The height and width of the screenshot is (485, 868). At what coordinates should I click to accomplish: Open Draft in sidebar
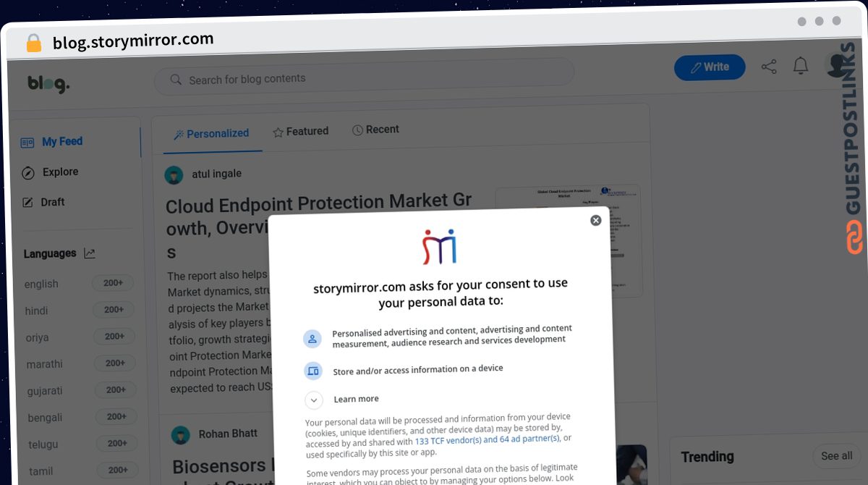click(x=43, y=203)
